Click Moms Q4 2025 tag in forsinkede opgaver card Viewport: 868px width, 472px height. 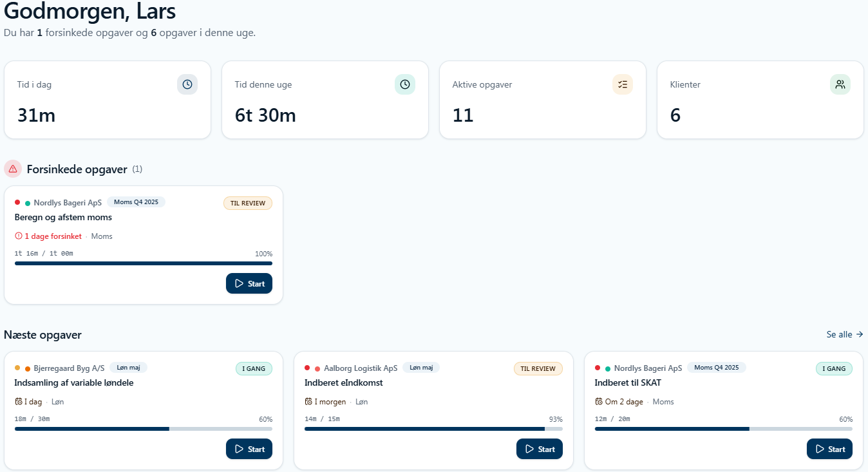tap(136, 202)
